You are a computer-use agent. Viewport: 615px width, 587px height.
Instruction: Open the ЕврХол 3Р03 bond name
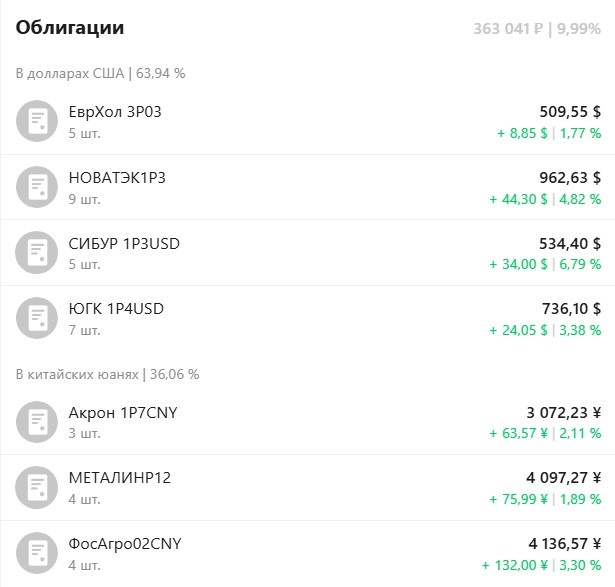point(115,112)
